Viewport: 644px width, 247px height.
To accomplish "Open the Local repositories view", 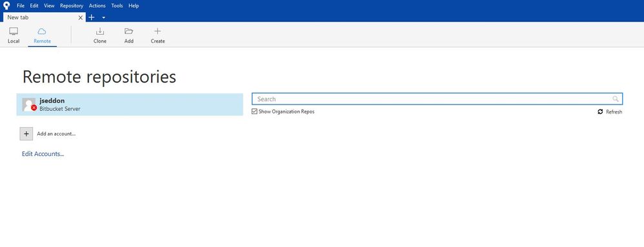I will coord(14,35).
